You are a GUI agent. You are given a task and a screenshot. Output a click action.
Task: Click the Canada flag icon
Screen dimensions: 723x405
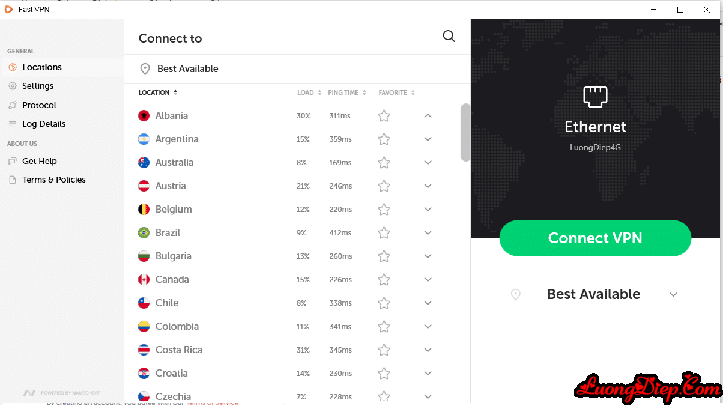point(144,279)
